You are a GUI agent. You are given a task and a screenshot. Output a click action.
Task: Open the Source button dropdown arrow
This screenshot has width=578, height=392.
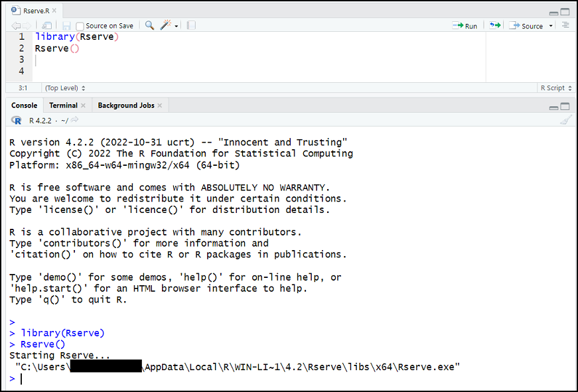pyautogui.click(x=551, y=26)
